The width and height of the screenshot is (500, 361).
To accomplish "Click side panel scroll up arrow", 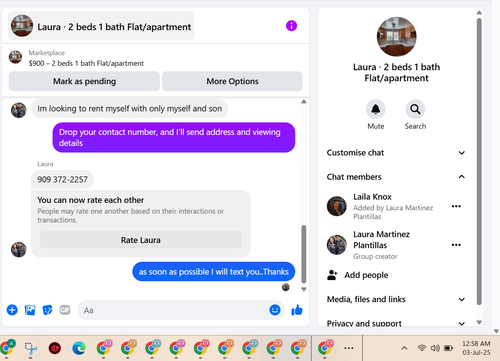I will (479, 13).
